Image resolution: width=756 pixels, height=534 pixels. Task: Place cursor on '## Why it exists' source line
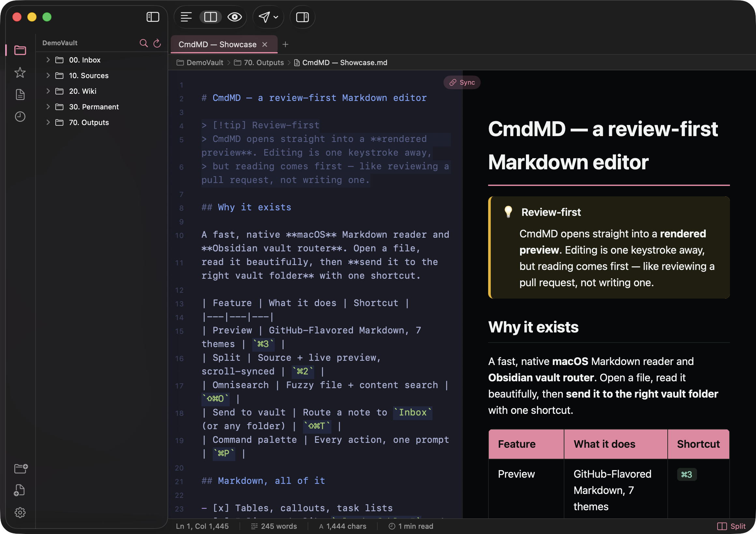pos(246,207)
